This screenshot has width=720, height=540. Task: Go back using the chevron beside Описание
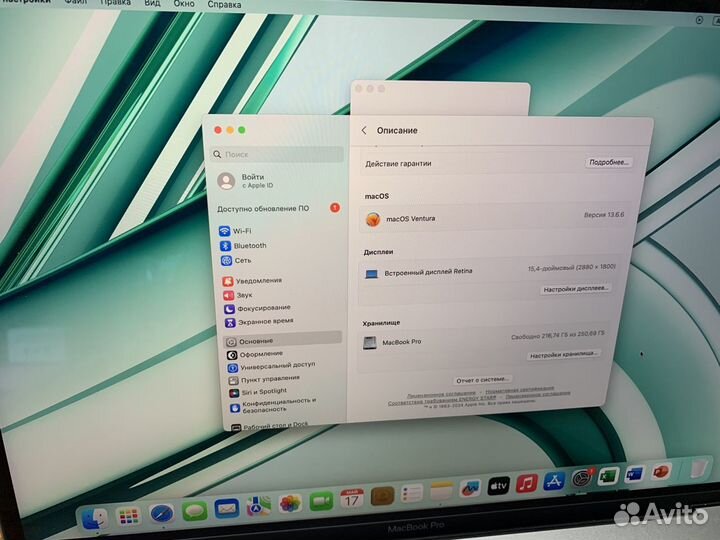coord(364,130)
